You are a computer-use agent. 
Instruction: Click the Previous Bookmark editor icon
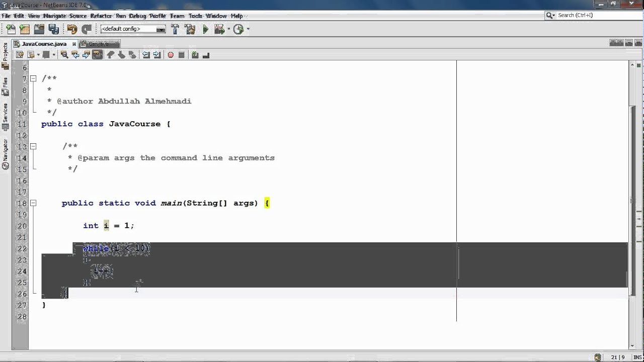pyautogui.click(x=111, y=55)
